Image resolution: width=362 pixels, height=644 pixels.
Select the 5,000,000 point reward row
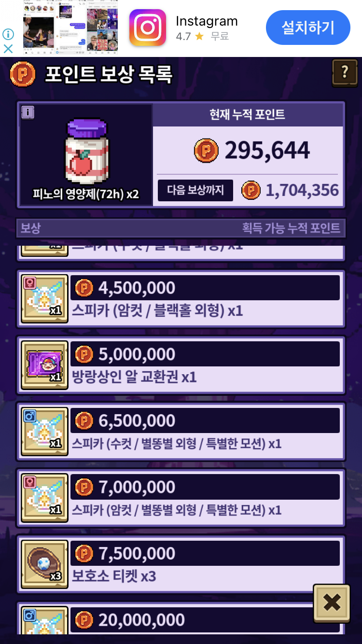pyautogui.click(x=181, y=364)
